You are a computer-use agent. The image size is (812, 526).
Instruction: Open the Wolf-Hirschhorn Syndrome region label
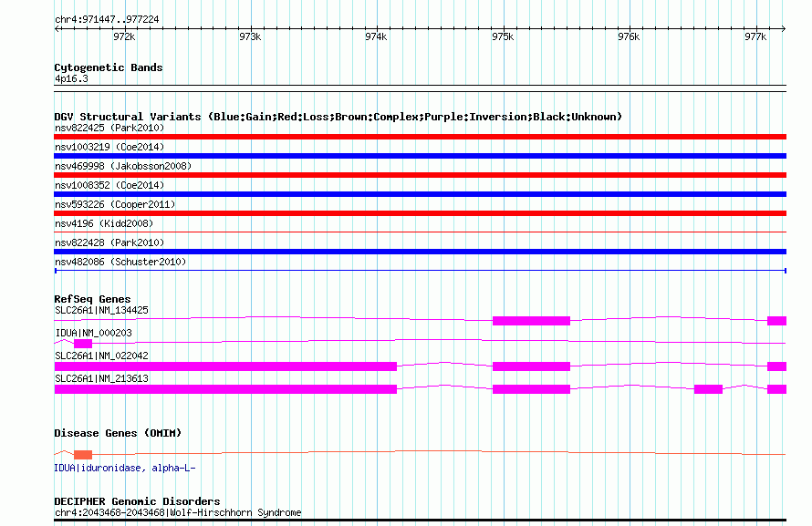[x=178, y=512]
